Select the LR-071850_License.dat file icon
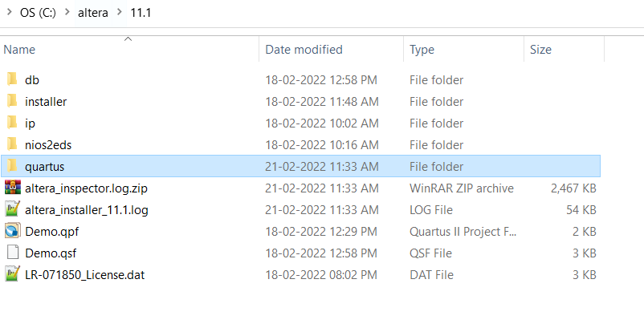The image size is (644, 336). [12, 275]
